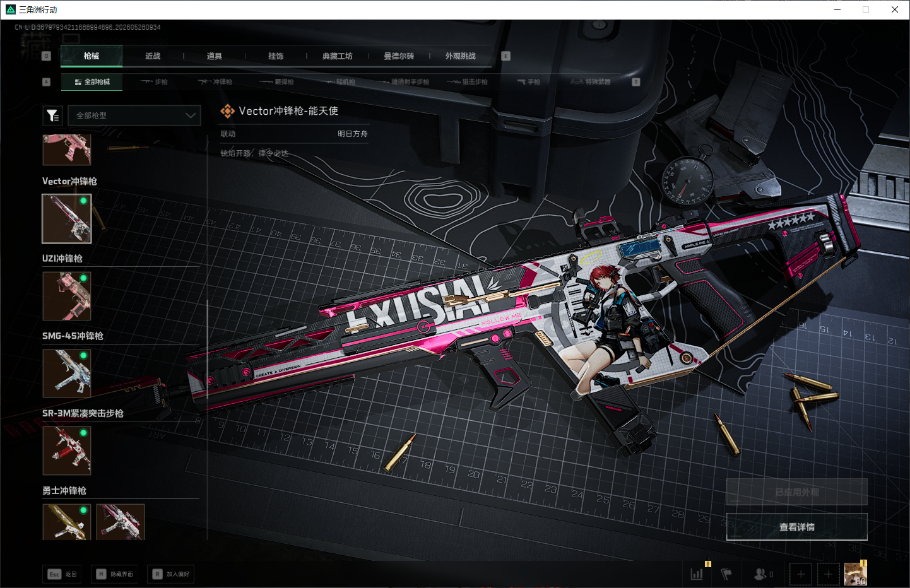Open the 典藏工坊 tab
Image resolution: width=910 pixels, height=588 pixels.
click(x=338, y=56)
